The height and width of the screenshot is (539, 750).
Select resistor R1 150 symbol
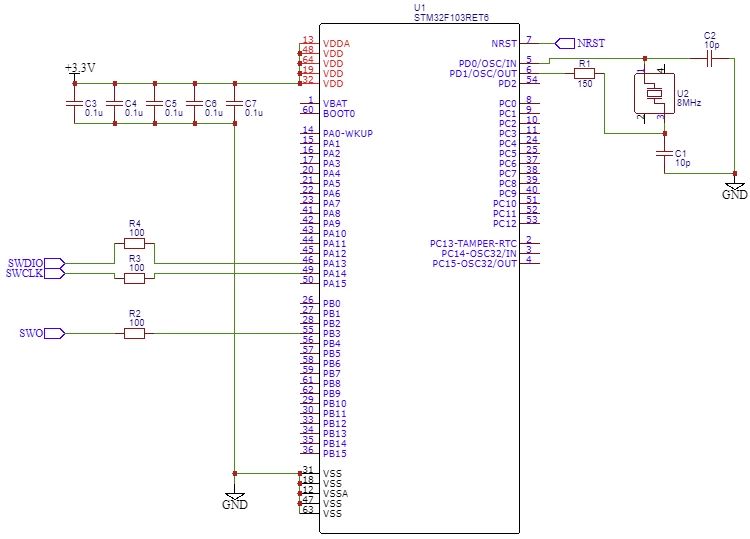[x=584, y=73]
